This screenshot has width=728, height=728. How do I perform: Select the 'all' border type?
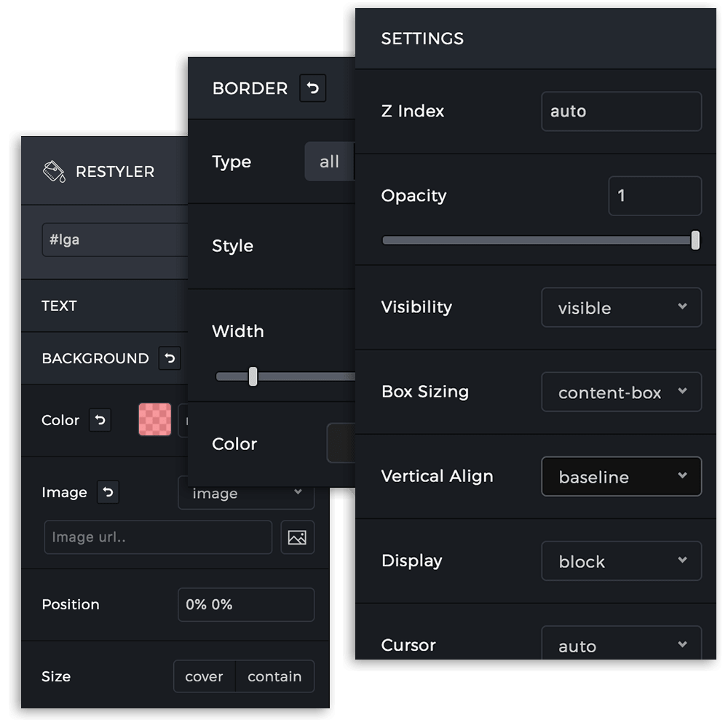(329, 162)
